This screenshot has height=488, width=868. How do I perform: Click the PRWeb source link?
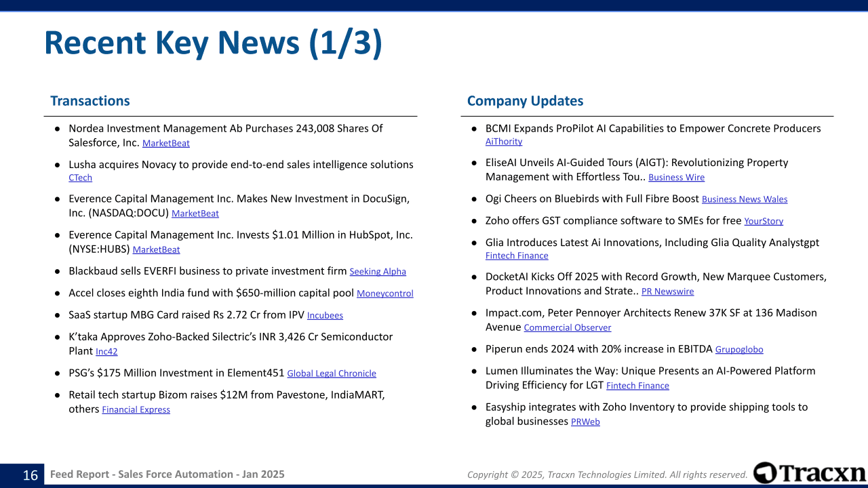[x=585, y=422]
